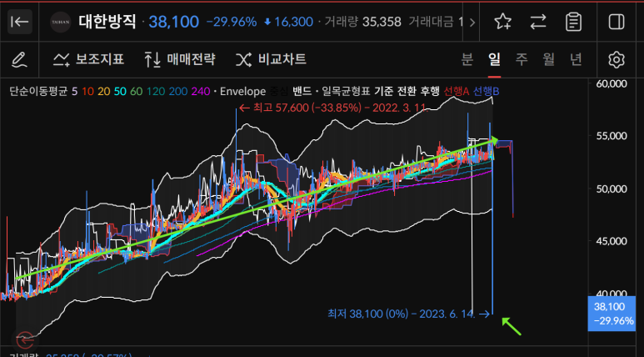644x357 pixels.
Task: Toggle the 10 moving average legend
Action: pos(87,91)
